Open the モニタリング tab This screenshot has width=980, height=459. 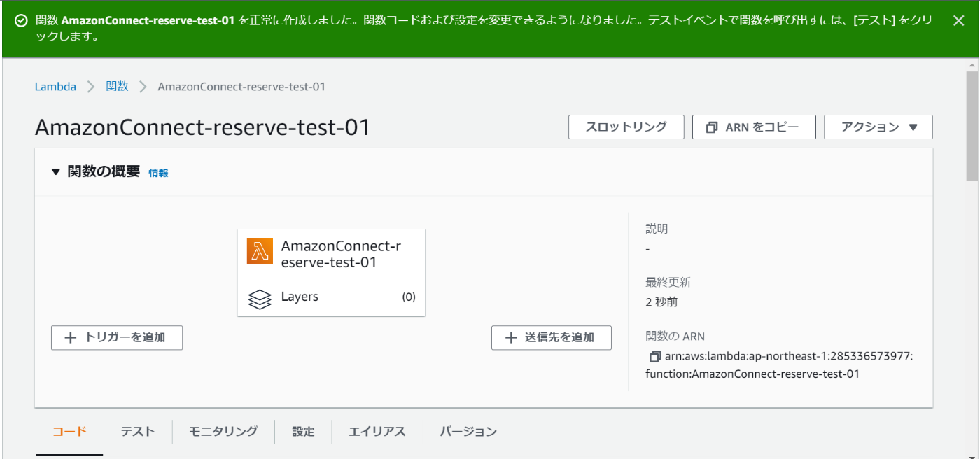pyautogui.click(x=223, y=431)
